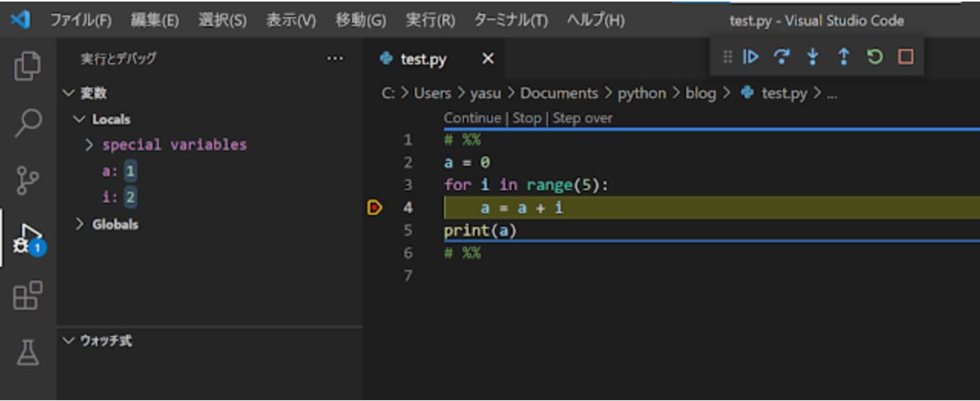Close the test.py editor tab
The image size is (980, 401).
click(488, 59)
